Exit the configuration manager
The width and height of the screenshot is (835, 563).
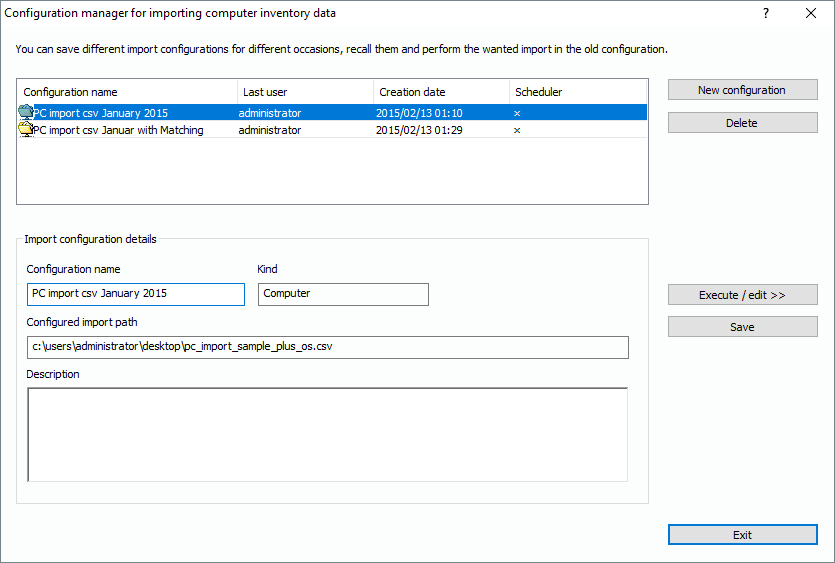pos(742,535)
